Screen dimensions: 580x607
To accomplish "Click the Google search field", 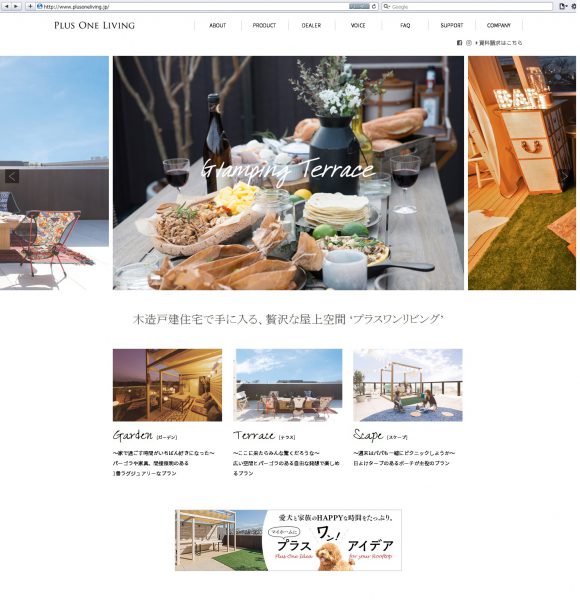I will (467, 7).
